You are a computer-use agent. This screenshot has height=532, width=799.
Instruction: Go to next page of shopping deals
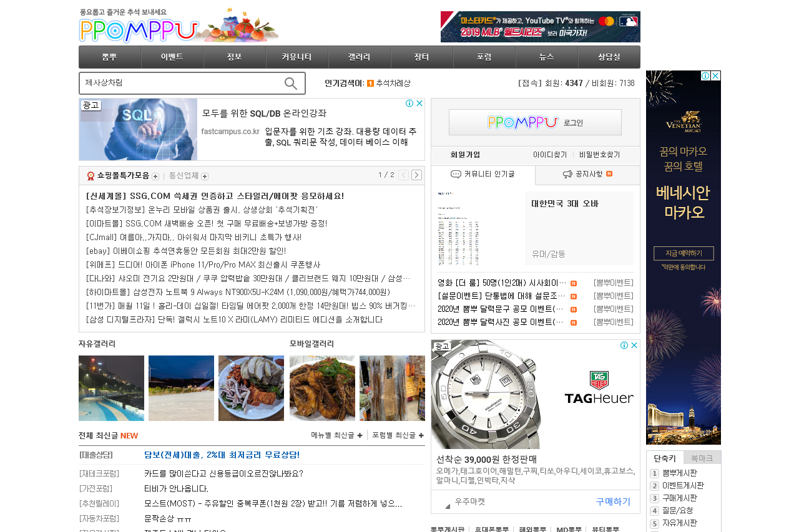416,175
